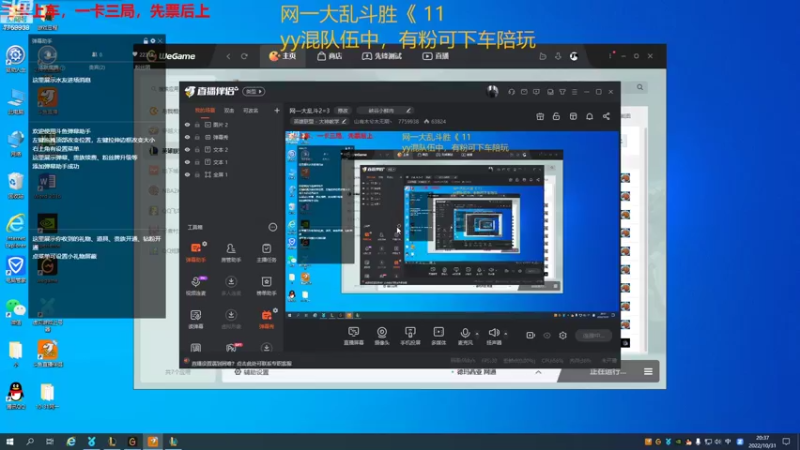Hide the 图片 2 source layer
The width and height of the screenshot is (800, 450).
[187, 124]
